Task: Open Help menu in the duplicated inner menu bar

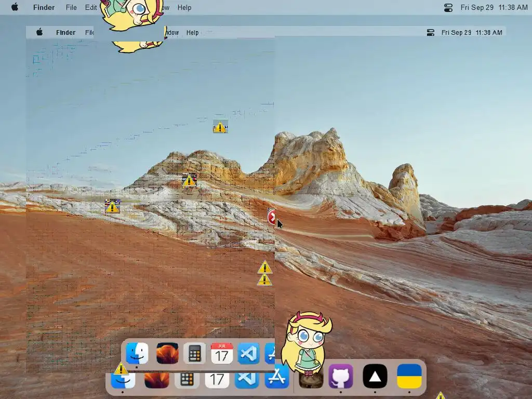Action: coord(192,33)
